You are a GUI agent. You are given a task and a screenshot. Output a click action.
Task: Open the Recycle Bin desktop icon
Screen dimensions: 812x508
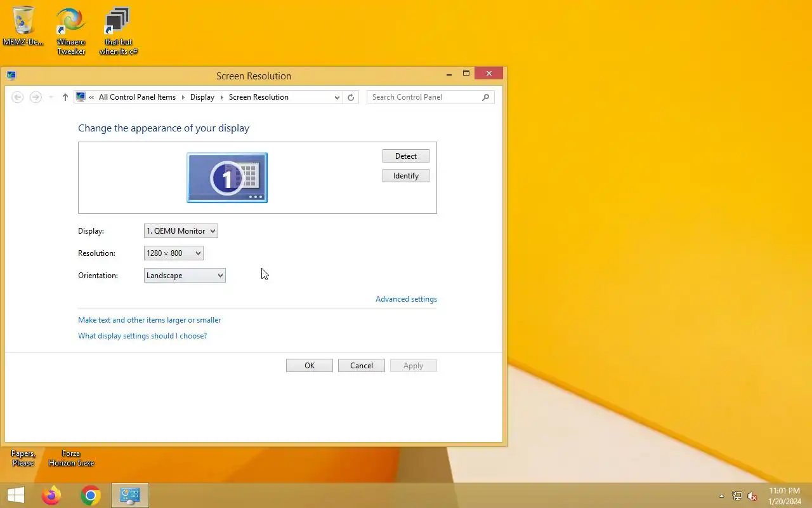point(23,25)
